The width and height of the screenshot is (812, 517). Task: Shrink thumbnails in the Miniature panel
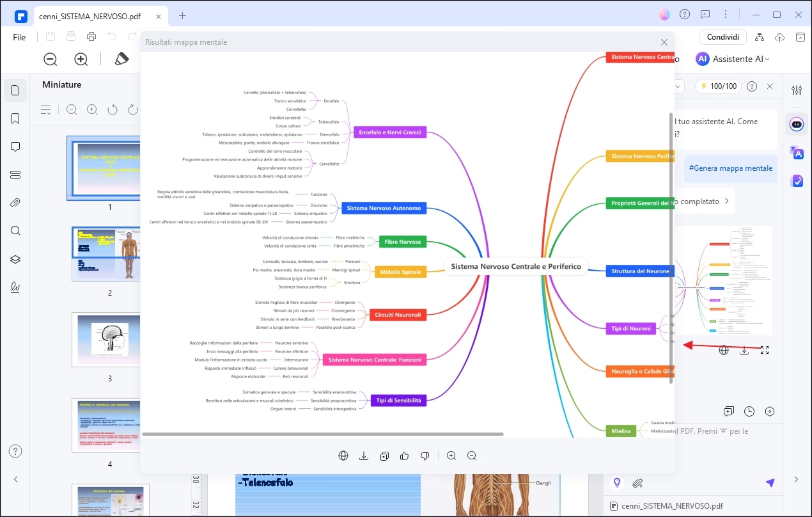click(x=72, y=110)
